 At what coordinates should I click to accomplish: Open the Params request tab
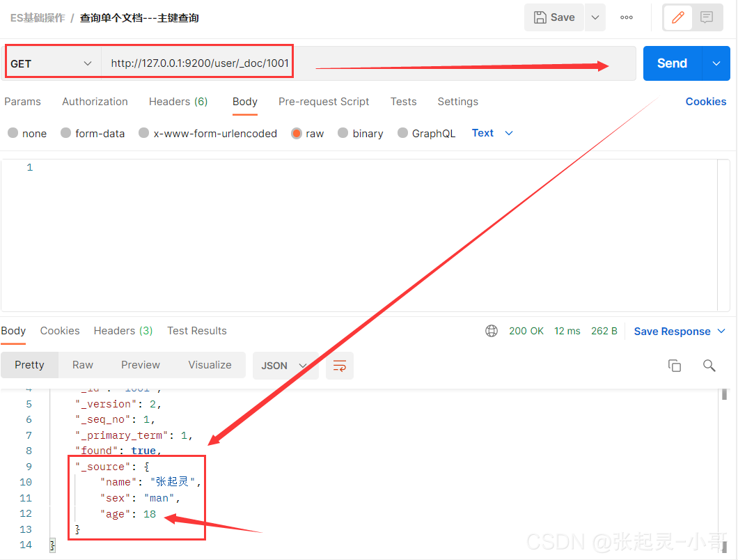(22, 102)
